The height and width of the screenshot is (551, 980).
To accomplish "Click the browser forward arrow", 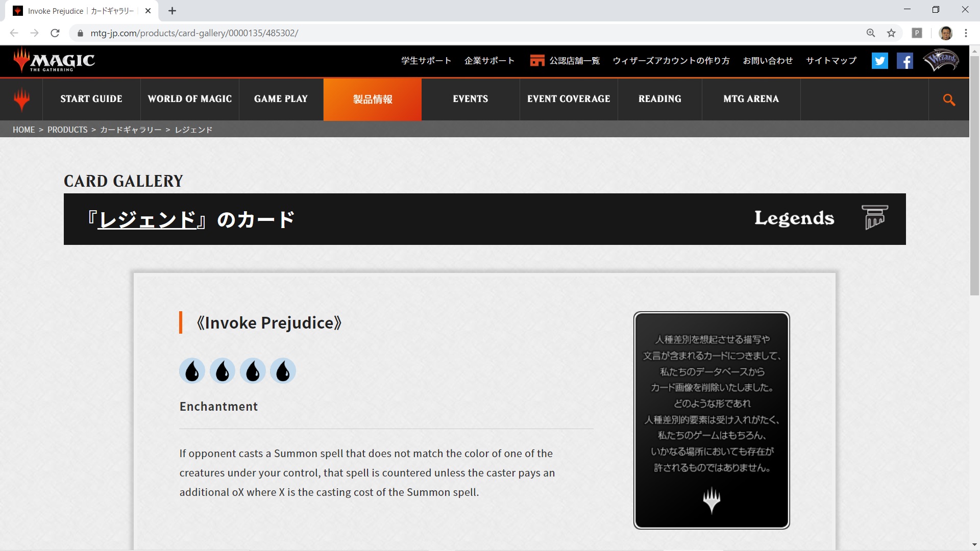I will 34,33.
